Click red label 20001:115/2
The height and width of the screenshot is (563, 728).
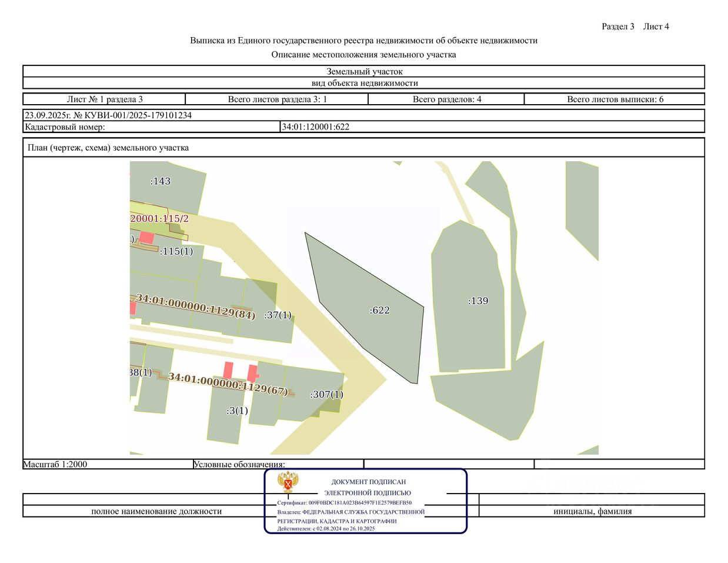tap(159, 219)
